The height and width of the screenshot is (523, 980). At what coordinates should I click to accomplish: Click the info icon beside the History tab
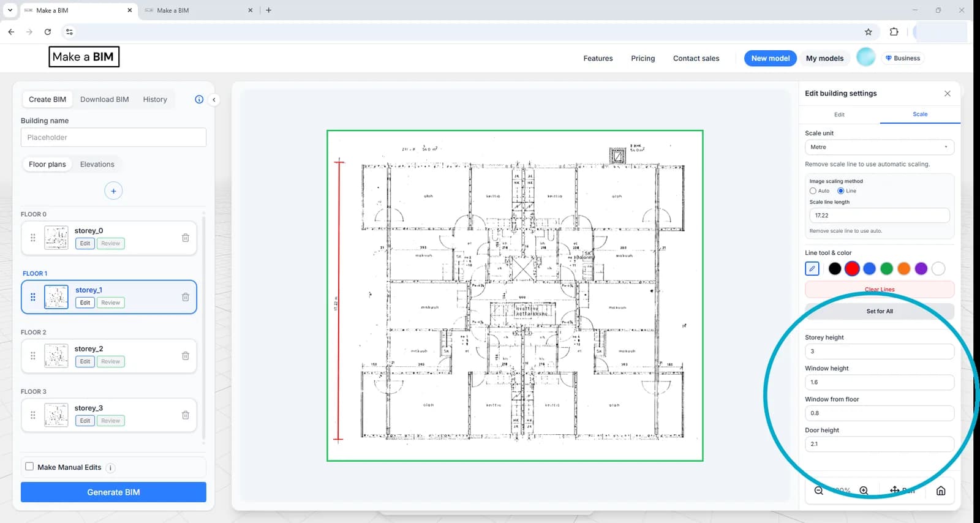(x=199, y=99)
